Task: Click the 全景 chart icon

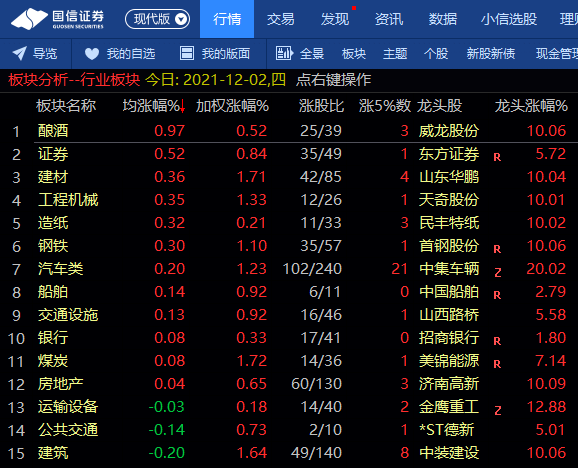Action: pos(284,53)
